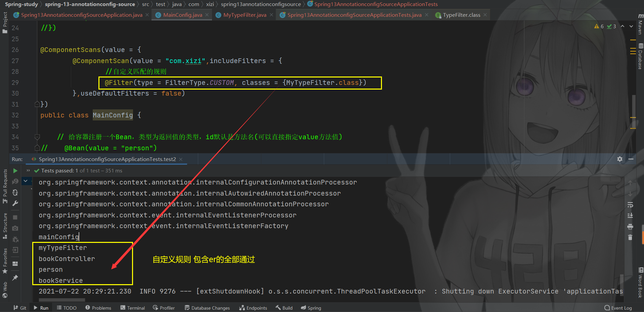
Task: Click the up stack trace arrow
Action: click(630, 183)
